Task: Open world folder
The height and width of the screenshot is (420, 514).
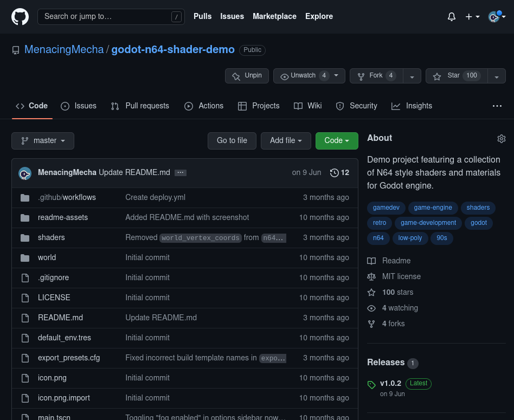Action: coord(47,257)
